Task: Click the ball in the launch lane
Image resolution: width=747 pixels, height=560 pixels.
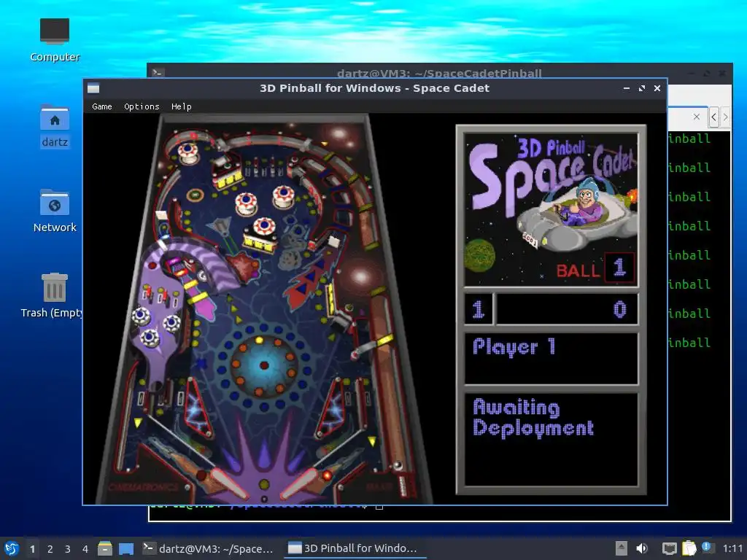Action: point(398,465)
